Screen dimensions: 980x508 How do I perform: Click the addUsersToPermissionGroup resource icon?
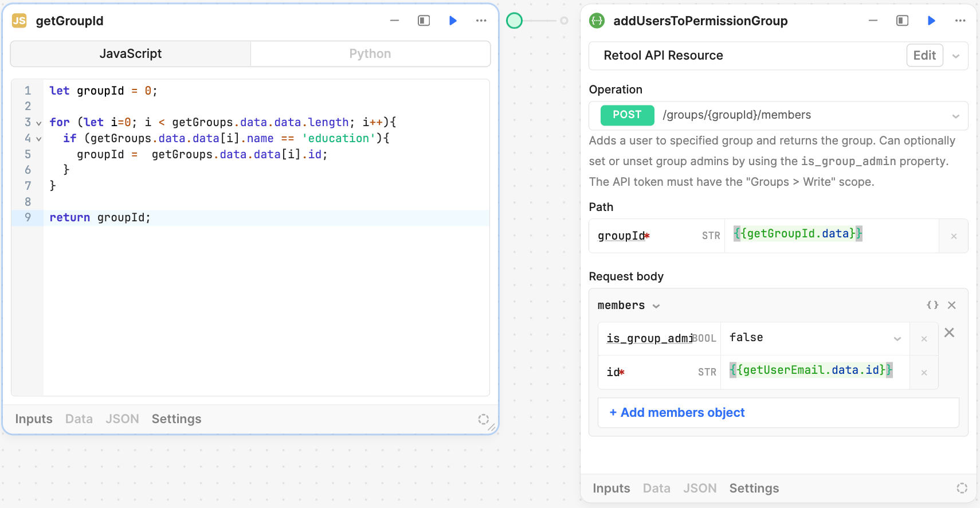(597, 21)
